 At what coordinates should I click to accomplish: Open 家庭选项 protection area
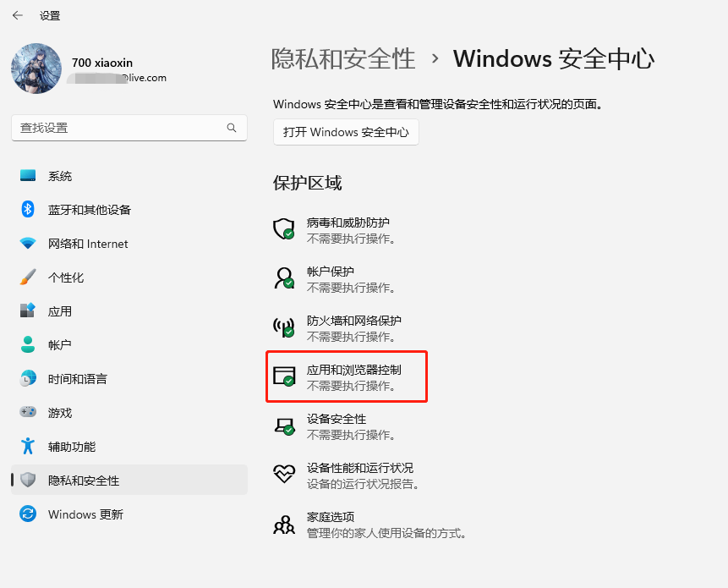[369, 525]
